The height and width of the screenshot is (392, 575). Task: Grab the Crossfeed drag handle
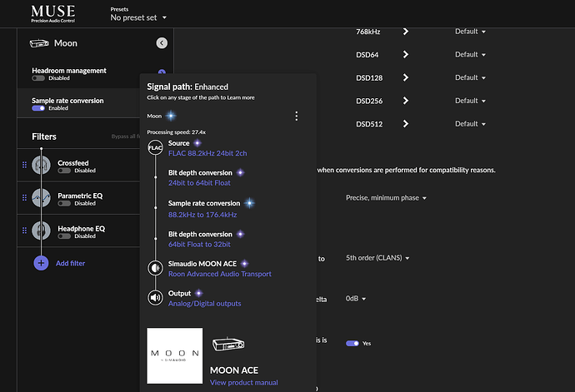pos(24,165)
